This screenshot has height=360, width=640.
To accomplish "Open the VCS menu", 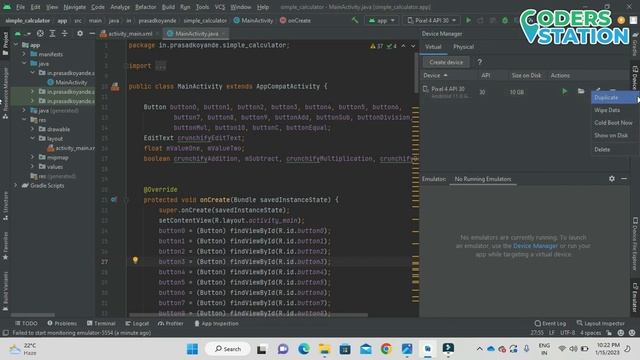I will pyautogui.click(x=220, y=7).
